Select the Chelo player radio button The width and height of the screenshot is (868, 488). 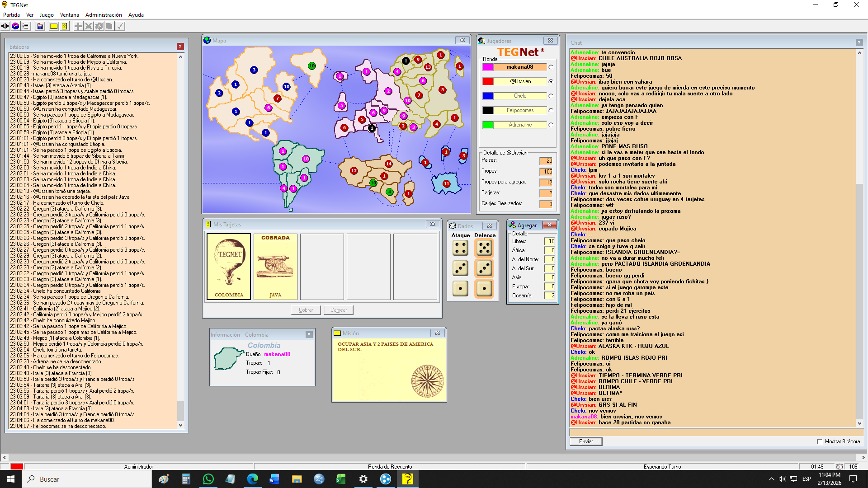click(x=551, y=96)
